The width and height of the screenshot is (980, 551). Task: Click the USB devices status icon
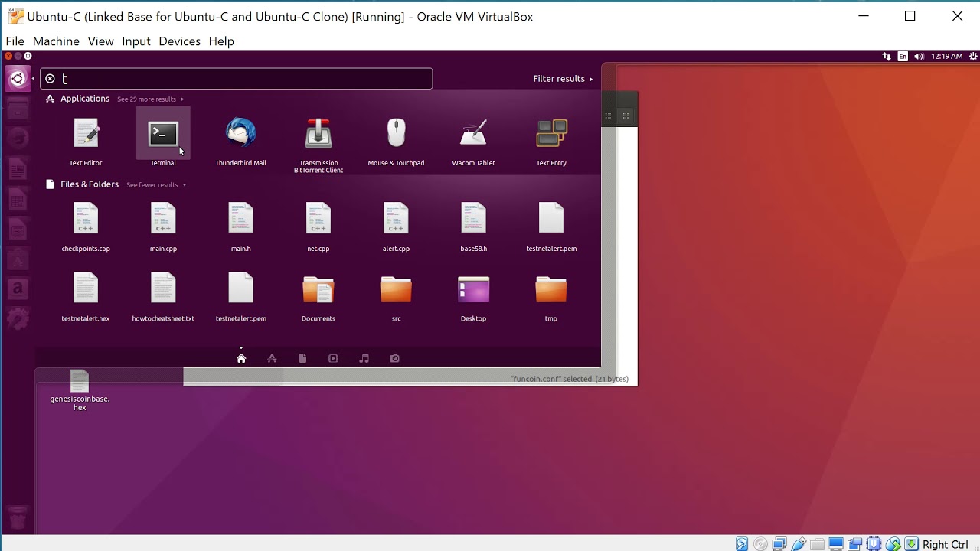799,544
